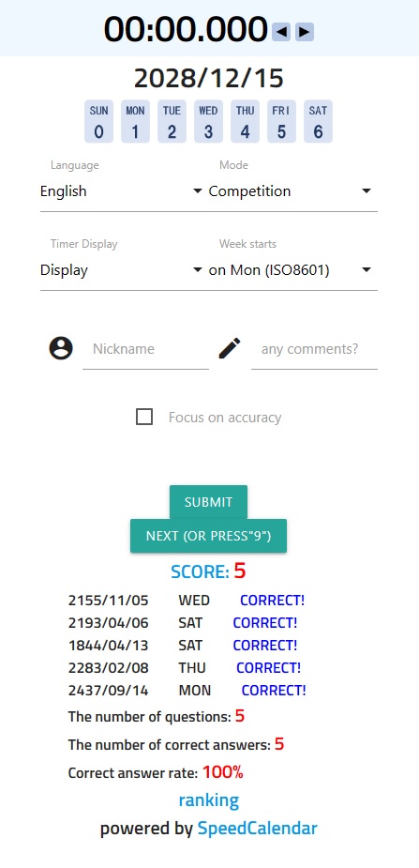Open the Timer Display dropdown
The width and height of the screenshot is (419, 868).
[x=122, y=270]
